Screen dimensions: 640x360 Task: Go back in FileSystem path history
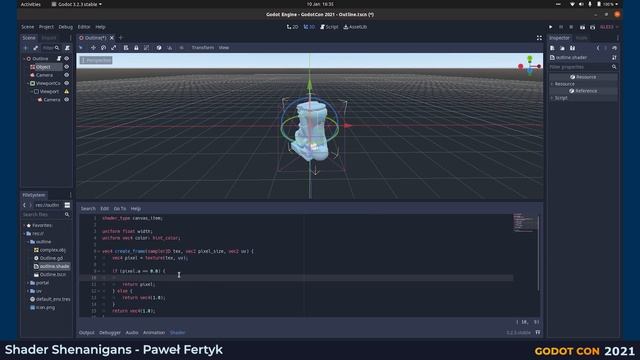coord(24,205)
